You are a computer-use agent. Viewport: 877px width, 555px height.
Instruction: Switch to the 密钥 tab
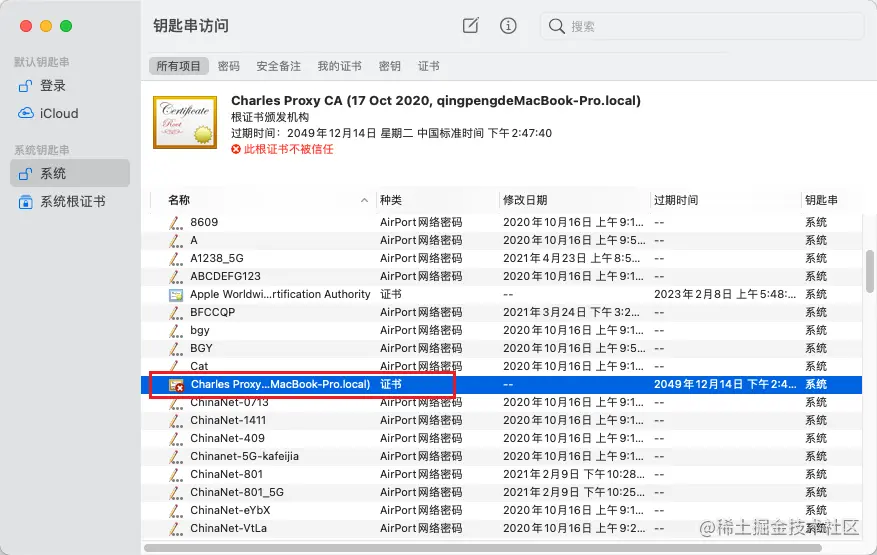pyautogui.click(x=389, y=66)
